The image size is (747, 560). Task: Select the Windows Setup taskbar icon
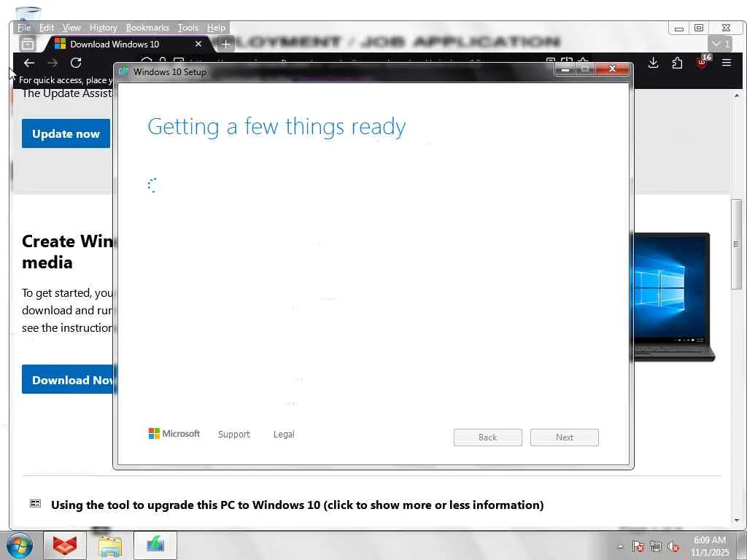155,545
